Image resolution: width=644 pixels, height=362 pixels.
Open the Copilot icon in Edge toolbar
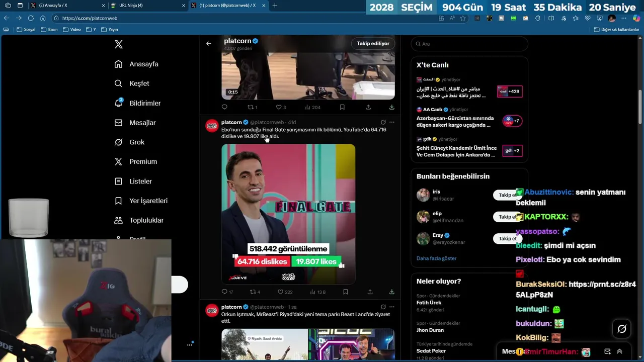click(x=636, y=18)
